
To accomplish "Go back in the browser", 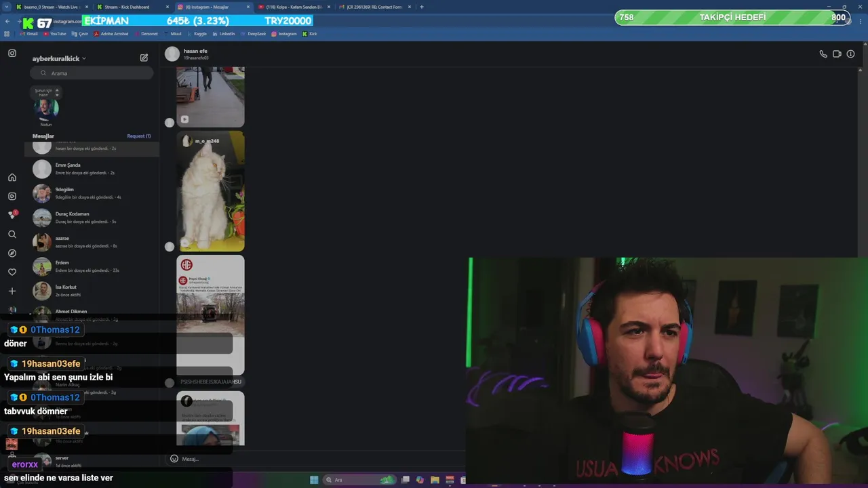I will [x=7, y=21].
